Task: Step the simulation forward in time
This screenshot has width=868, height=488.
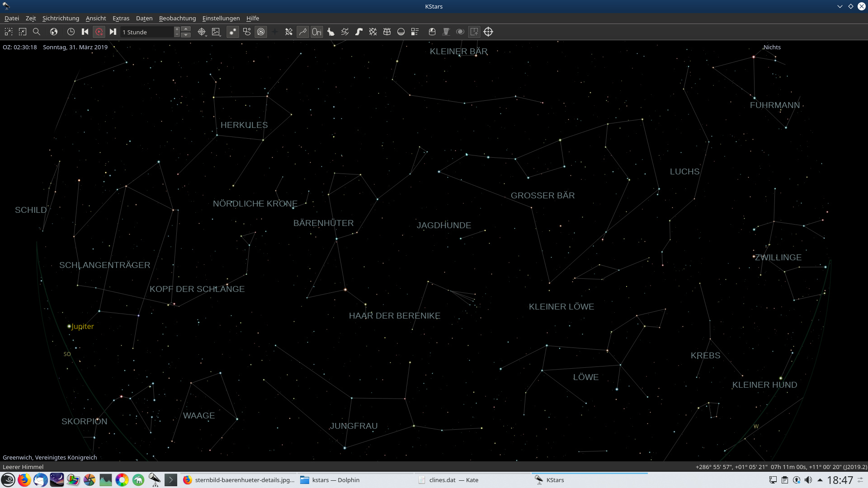Action: [x=113, y=32]
